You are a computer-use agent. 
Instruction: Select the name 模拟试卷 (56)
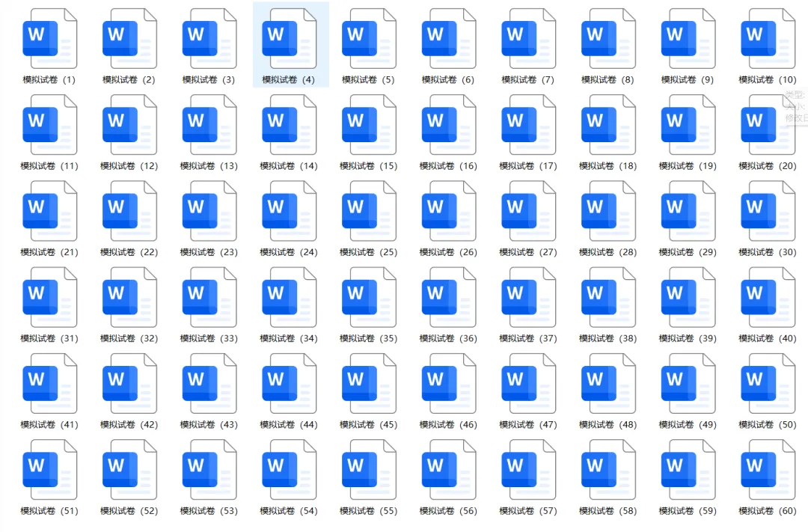(x=448, y=511)
